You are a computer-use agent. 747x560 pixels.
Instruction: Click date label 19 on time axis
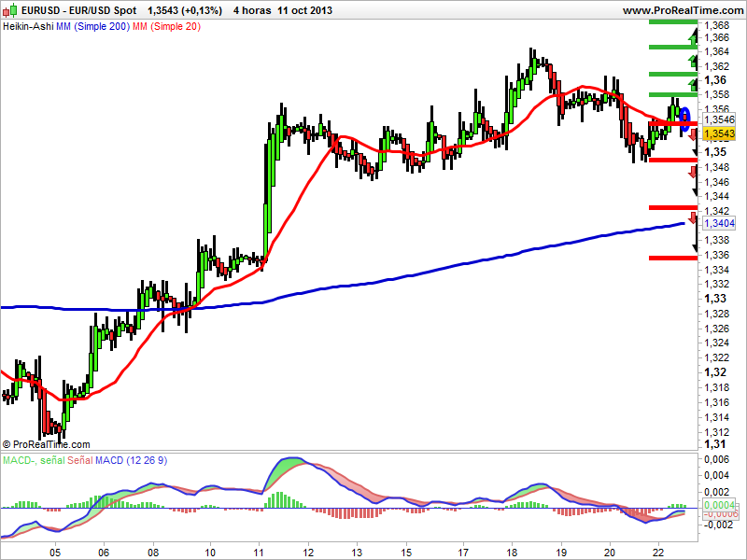(x=561, y=553)
